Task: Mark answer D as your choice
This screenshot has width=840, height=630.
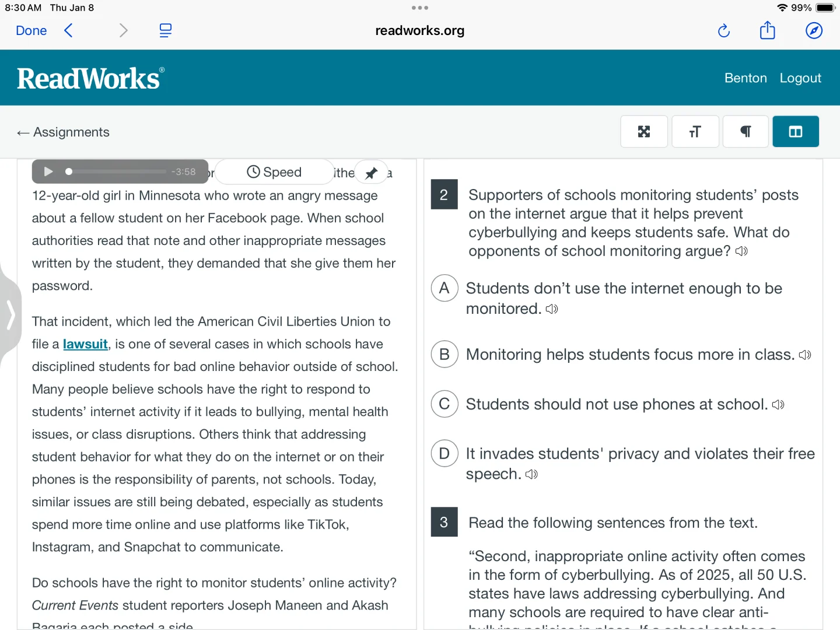Action: coord(444,454)
